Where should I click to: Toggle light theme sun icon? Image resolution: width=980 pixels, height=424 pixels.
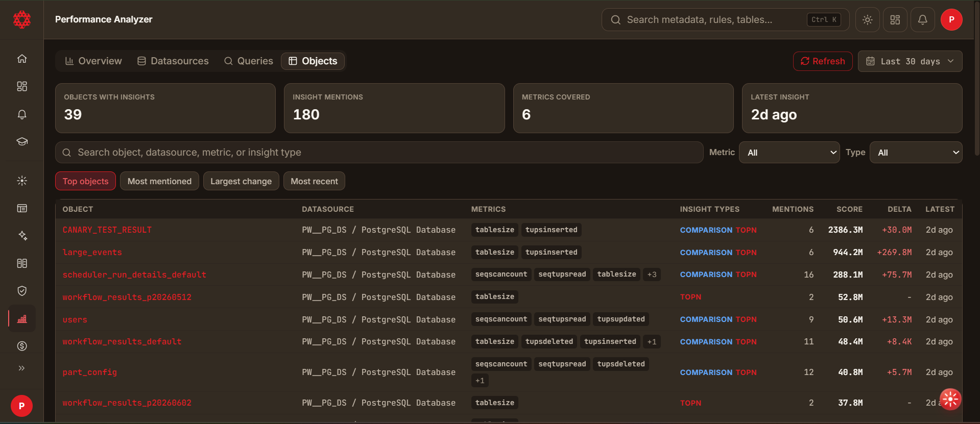[867, 20]
